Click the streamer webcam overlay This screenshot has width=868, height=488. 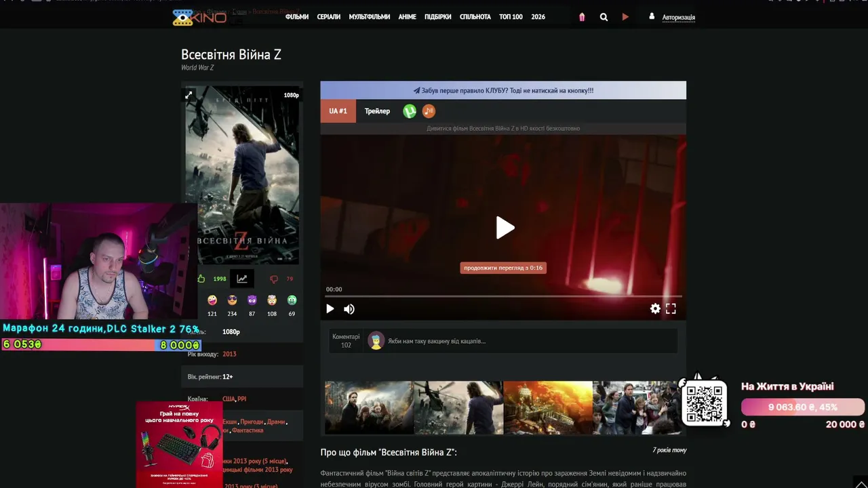tap(99, 262)
